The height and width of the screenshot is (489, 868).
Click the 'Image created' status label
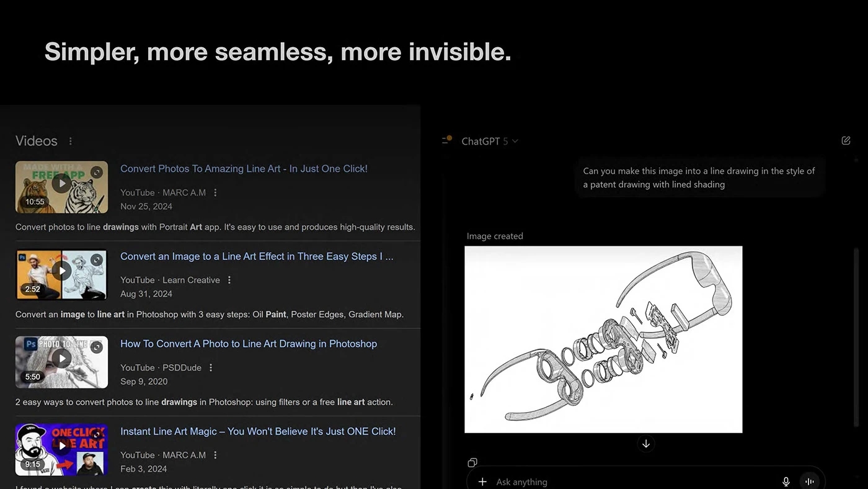click(495, 236)
